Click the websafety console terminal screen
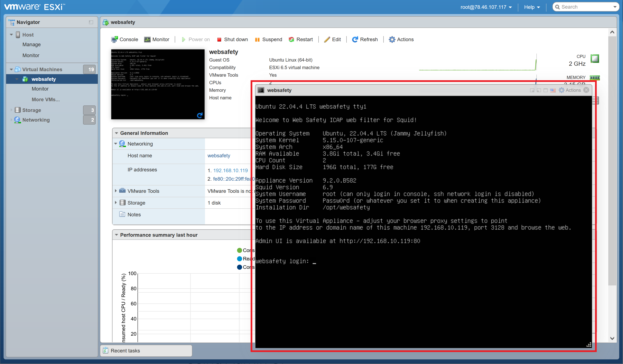 pos(423,222)
